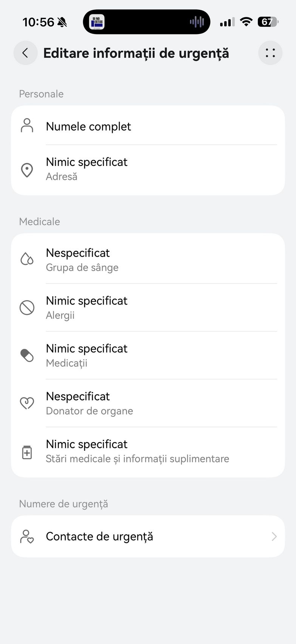Open the Adresă entry

tap(87, 169)
